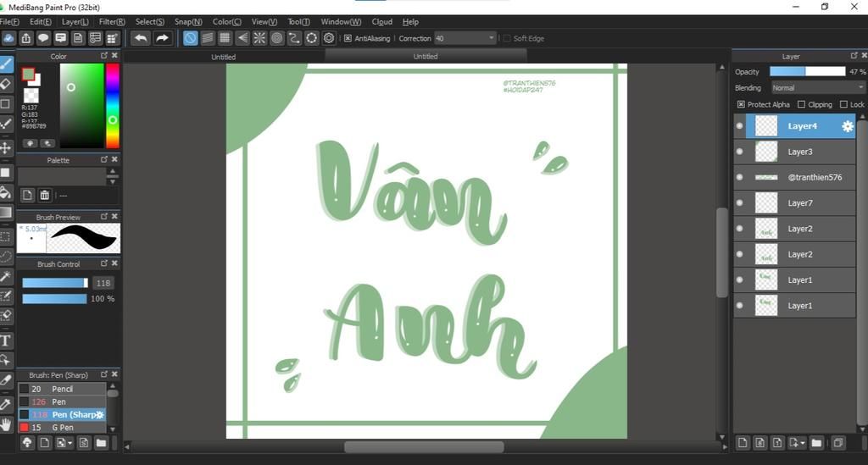Toggle the Soft Edge checkbox
This screenshot has height=465, width=868.
(x=507, y=38)
